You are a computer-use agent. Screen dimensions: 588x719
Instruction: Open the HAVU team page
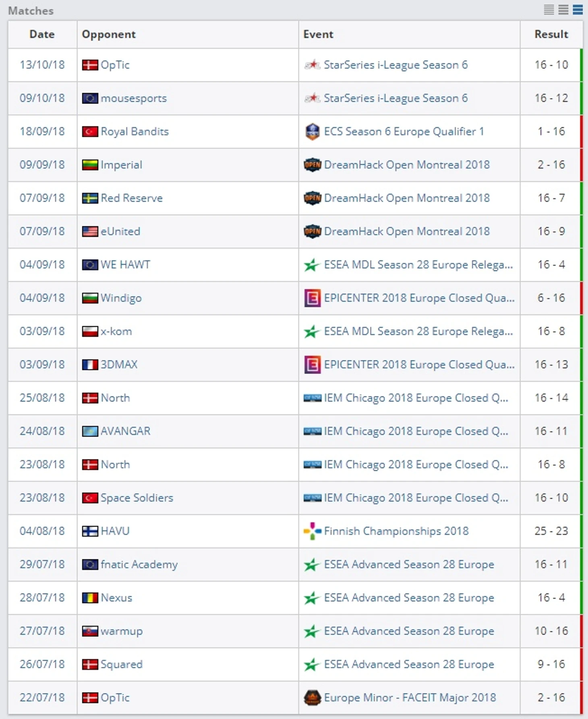[x=115, y=531]
